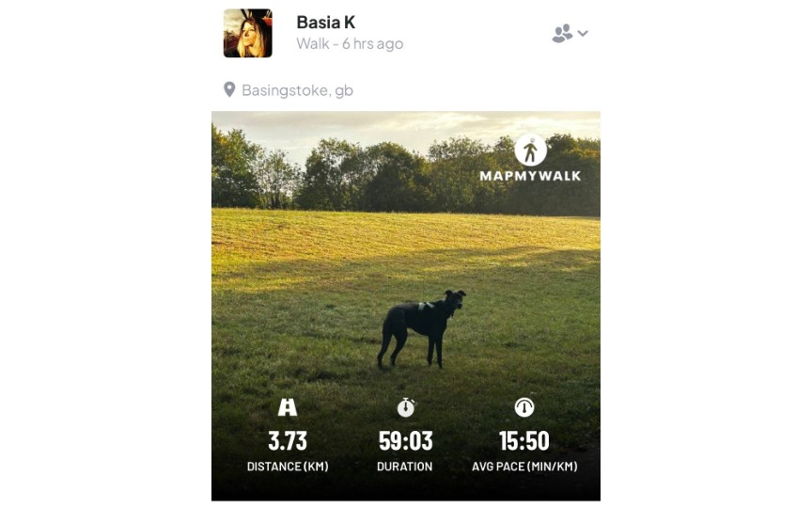The height and width of the screenshot is (508, 812).
Task: Click the MapMyWalk walker logo icon
Action: (530, 151)
